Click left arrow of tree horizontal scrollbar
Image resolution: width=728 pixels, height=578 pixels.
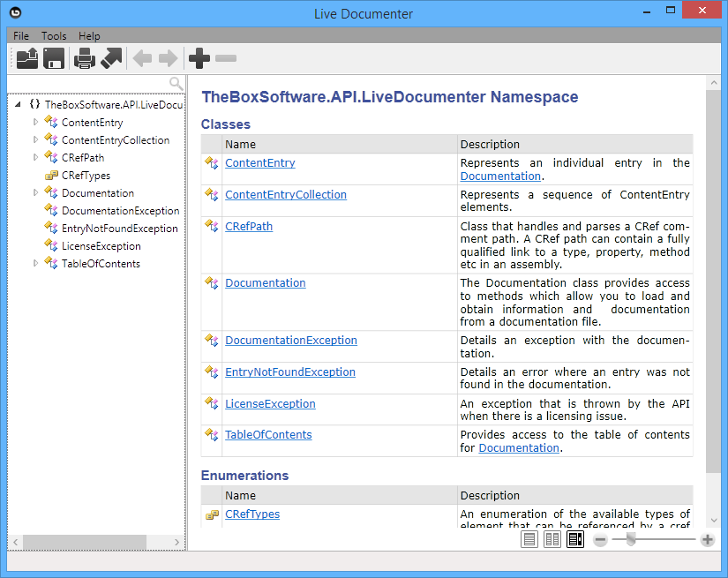15,542
